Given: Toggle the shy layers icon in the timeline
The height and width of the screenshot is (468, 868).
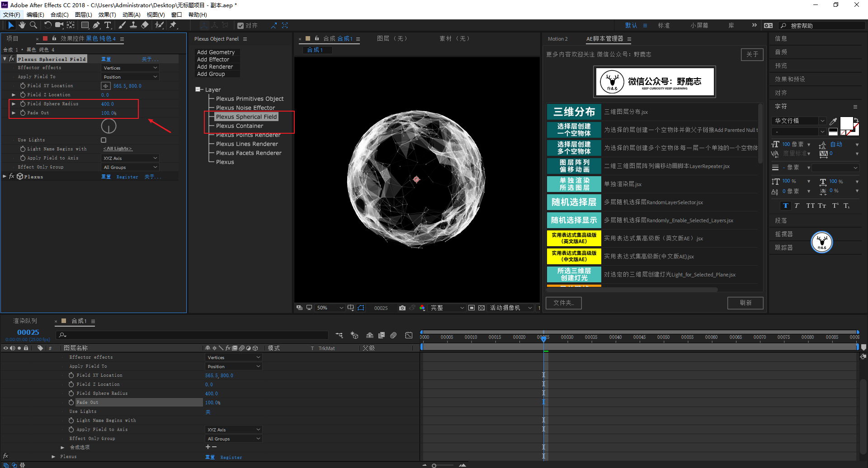Looking at the screenshot, I should point(370,335).
